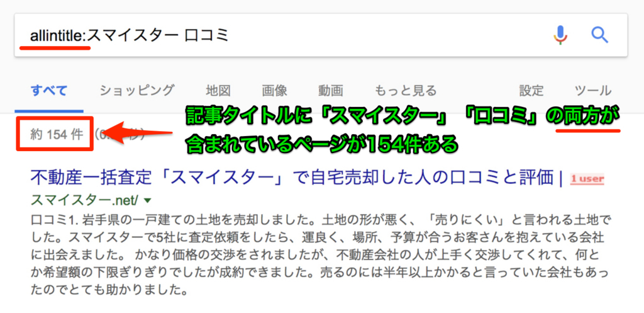Image resolution: width=644 pixels, height=313 pixels.
Task: Click the snippet line ending たのでとても助かりました。
Action: coord(109,291)
